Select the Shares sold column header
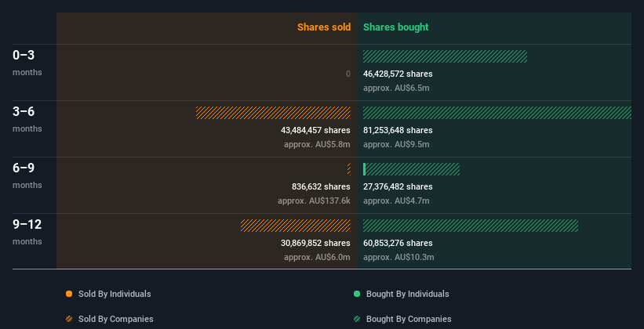The height and width of the screenshot is (329, 644). pyautogui.click(x=324, y=27)
